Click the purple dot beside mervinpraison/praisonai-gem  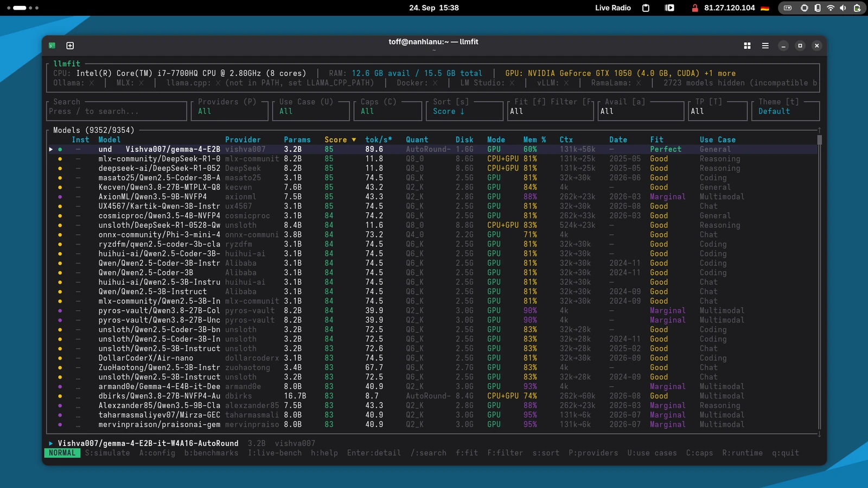[60, 425]
